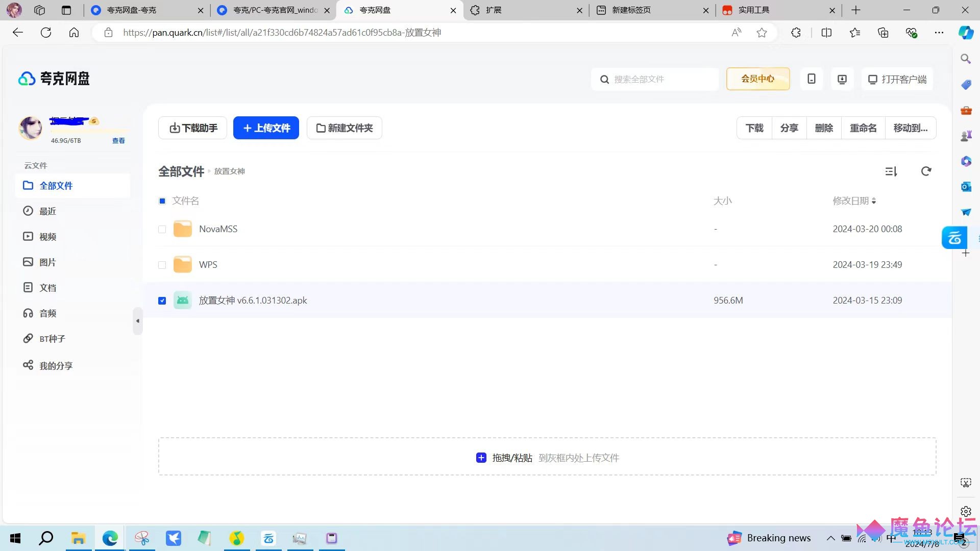Sort by 修改日期 column arrow
The height and width of the screenshot is (551, 980).
point(874,201)
